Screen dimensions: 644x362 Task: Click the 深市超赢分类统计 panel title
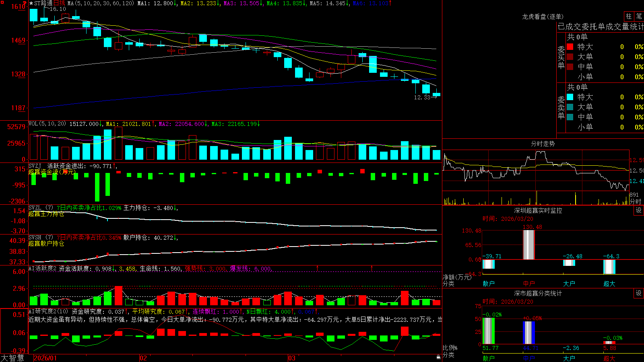pos(538,293)
